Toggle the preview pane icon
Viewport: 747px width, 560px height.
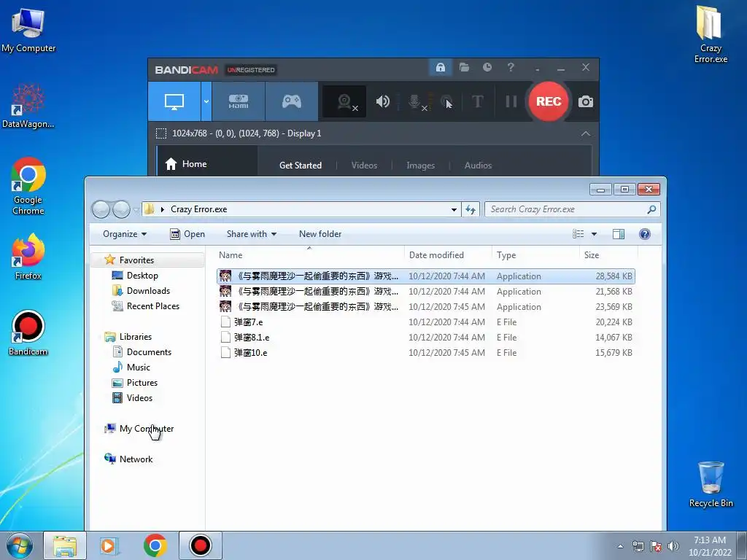click(x=619, y=234)
